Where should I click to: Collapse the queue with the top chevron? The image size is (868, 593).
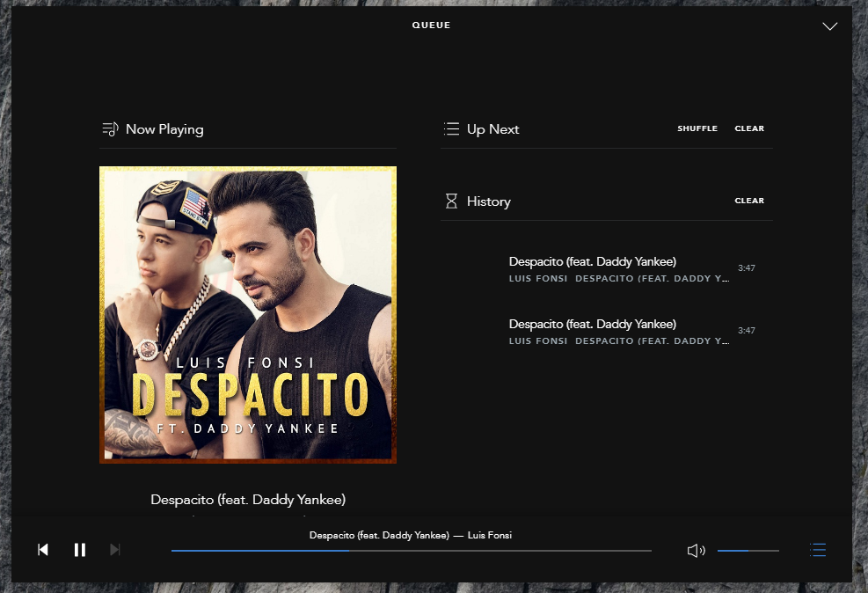(x=829, y=26)
